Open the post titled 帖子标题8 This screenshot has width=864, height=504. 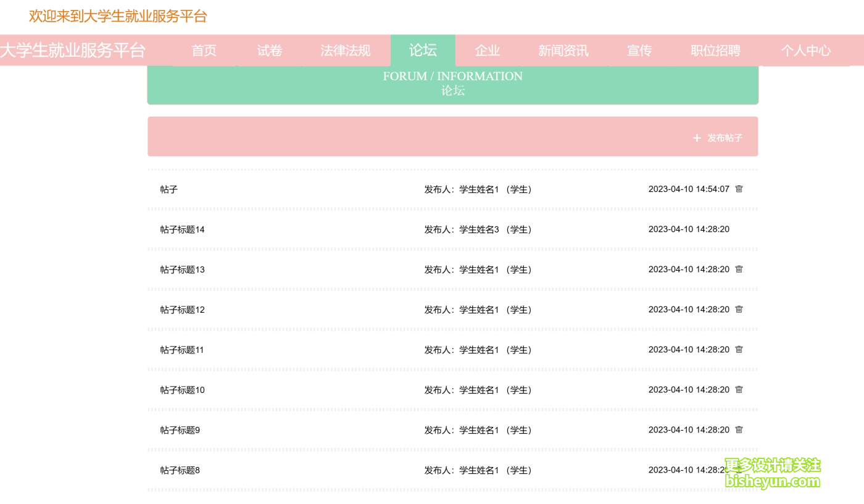[180, 470]
